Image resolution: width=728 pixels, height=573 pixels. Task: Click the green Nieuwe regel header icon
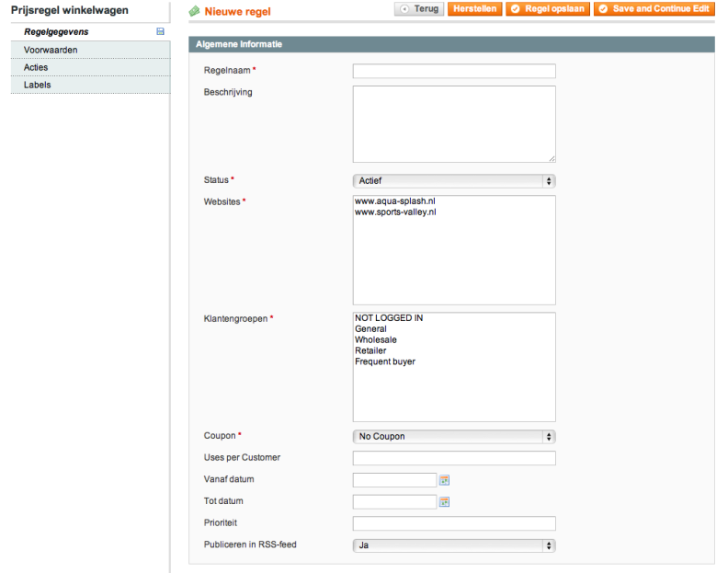tap(194, 11)
